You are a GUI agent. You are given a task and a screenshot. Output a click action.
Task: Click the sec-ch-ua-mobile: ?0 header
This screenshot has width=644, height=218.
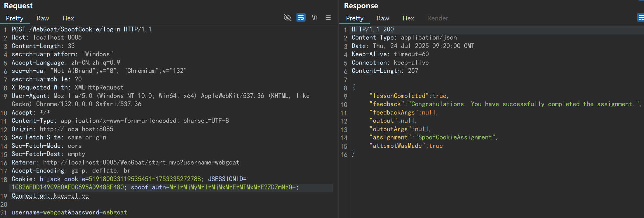coord(47,79)
